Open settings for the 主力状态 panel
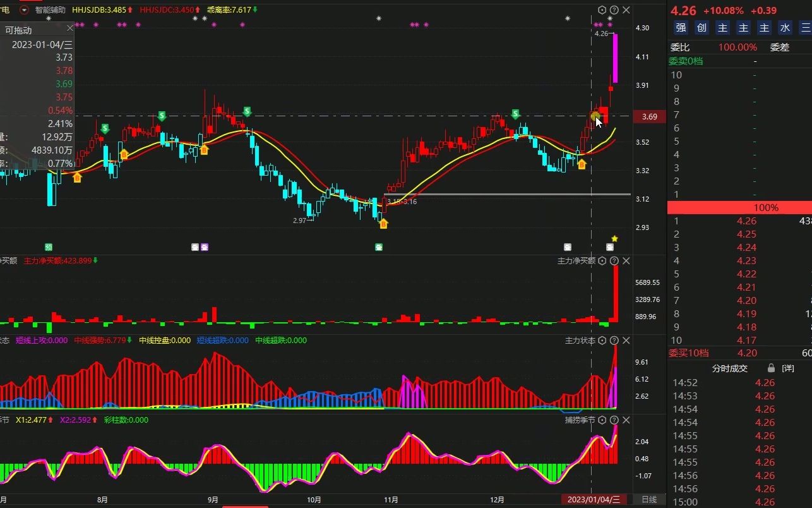 [602, 341]
